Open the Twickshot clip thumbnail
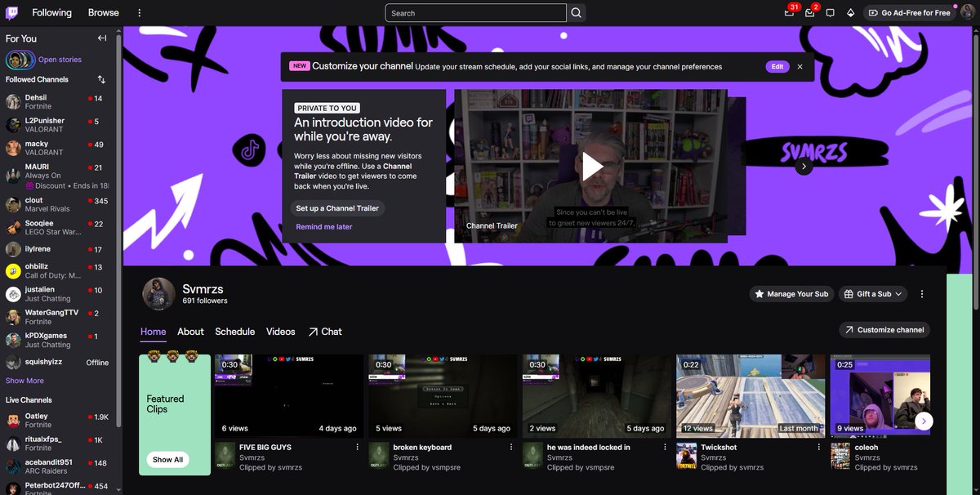 [x=750, y=396]
